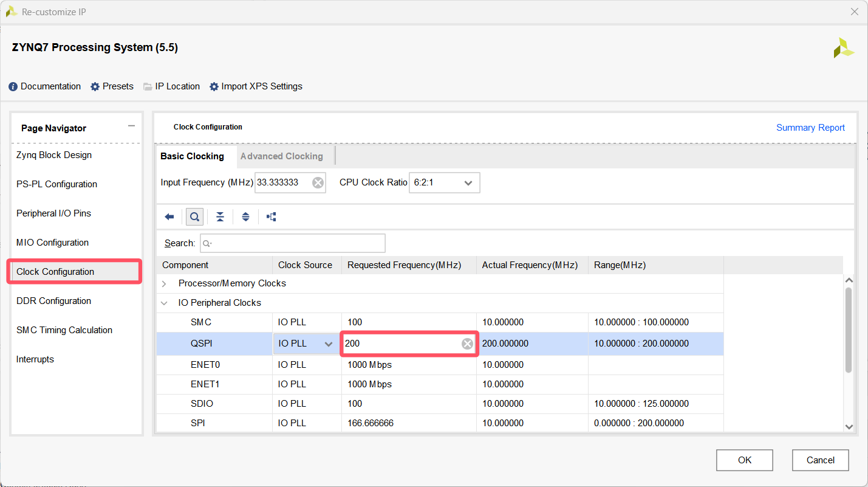Click the OK button

[745, 460]
